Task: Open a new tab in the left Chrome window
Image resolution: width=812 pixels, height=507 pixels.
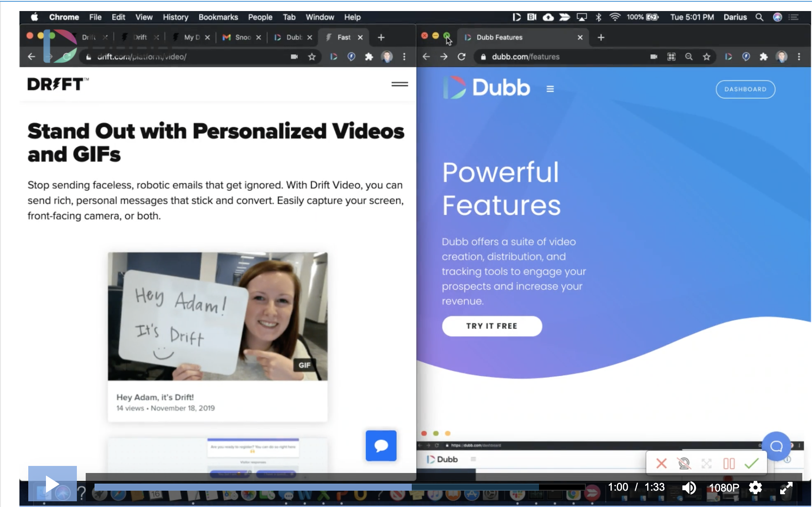Action: click(381, 38)
